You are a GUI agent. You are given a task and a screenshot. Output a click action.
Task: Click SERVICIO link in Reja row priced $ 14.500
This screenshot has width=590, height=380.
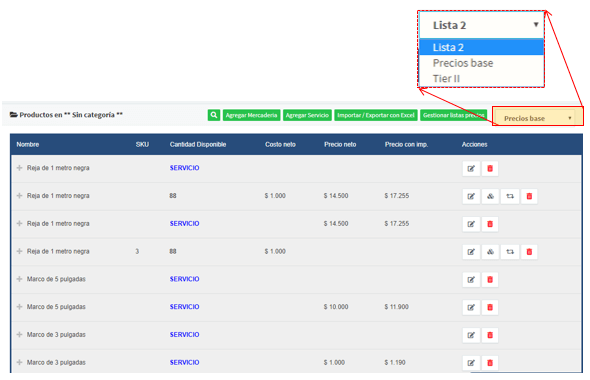point(184,223)
